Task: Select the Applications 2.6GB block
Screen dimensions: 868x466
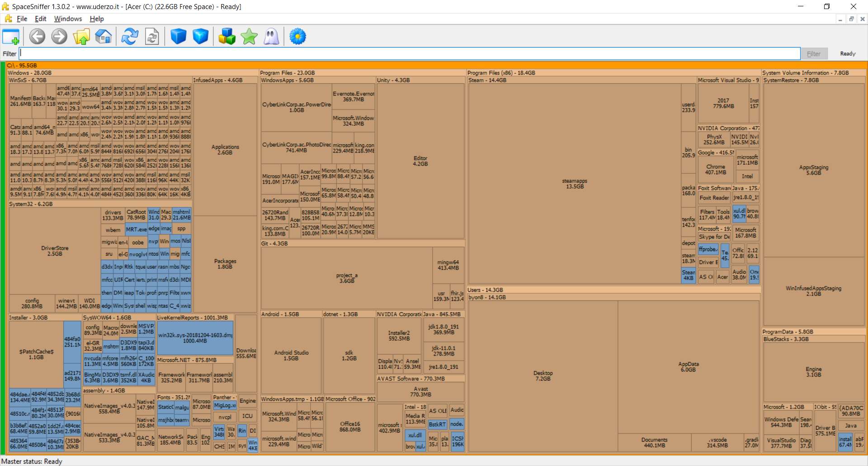Action: point(225,150)
